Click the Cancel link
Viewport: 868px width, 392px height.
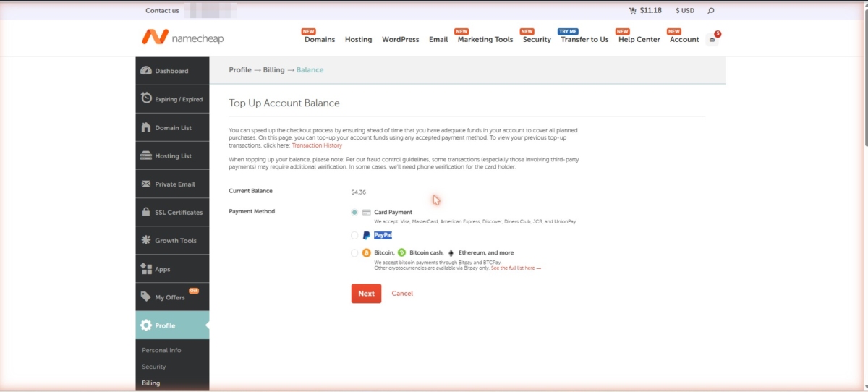tap(402, 294)
